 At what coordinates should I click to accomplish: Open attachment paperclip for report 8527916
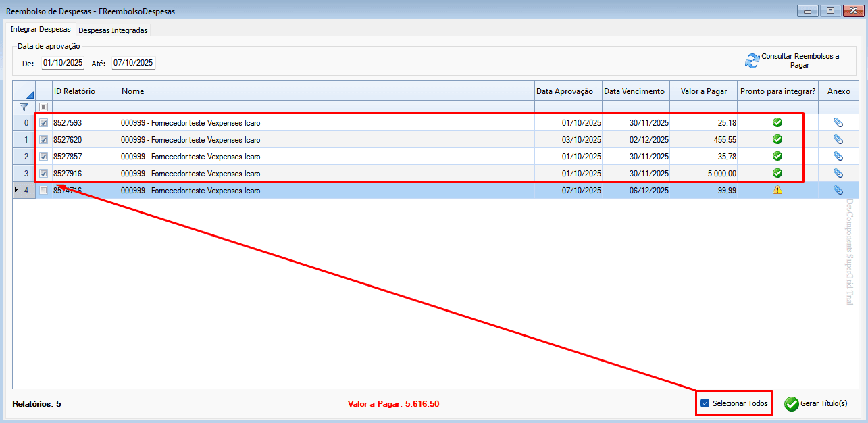click(x=838, y=174)
